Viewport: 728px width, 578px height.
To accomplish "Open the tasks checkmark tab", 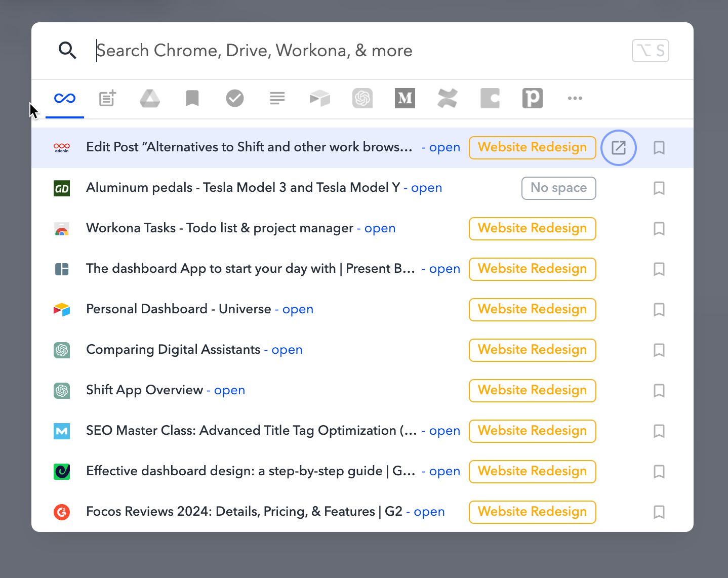I will point(235,98).
